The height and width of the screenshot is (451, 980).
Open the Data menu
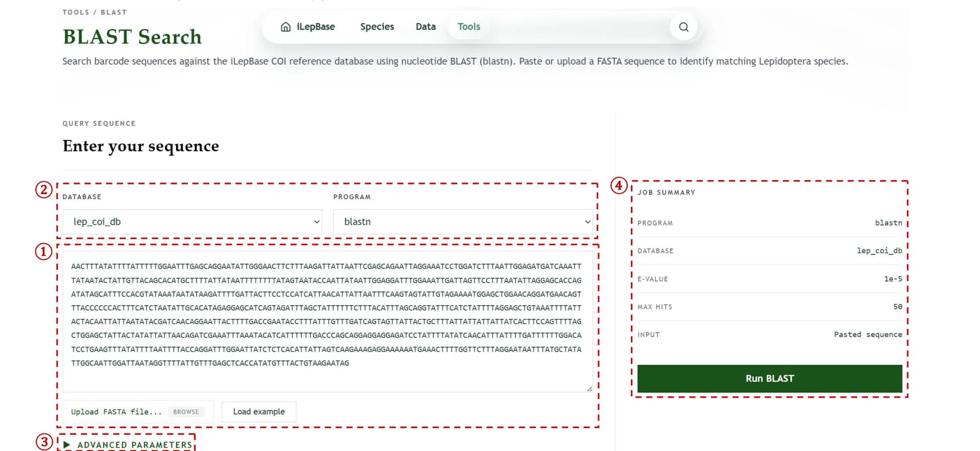click(x=425, y=26)
